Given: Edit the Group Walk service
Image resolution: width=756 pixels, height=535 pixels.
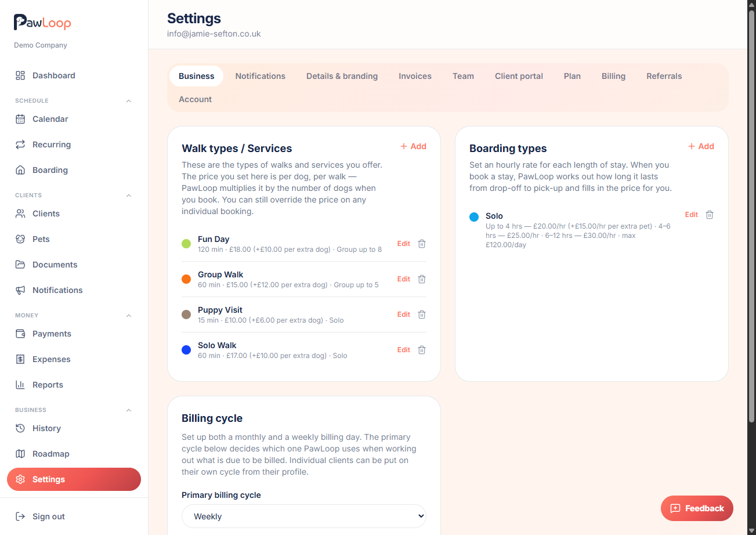Looking at the screenshot, I should 404,279.
